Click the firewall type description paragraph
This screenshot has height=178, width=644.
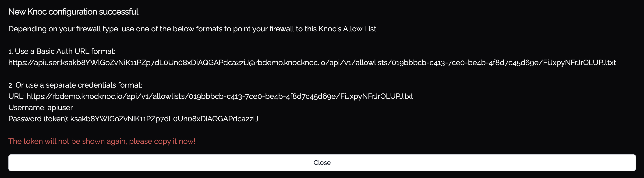coord(192,29)
